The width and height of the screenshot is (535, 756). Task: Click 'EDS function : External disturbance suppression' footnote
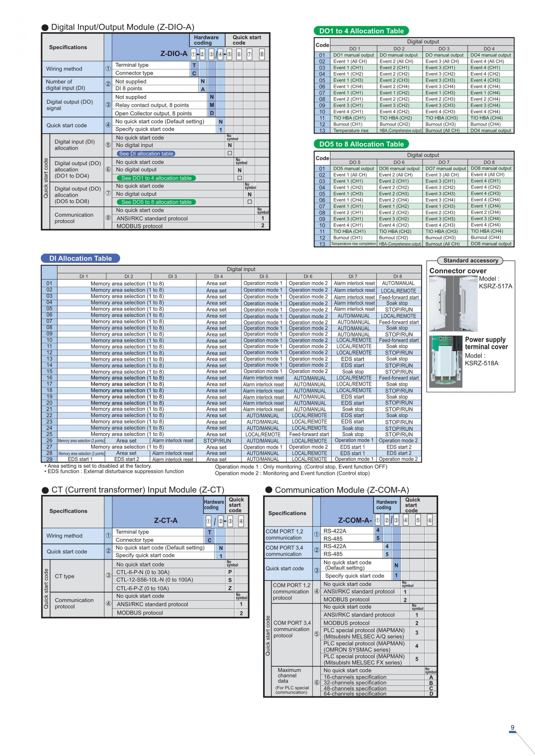click(x=114, y=471)
